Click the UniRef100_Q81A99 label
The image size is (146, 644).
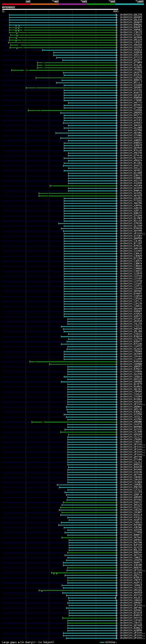(x=131, y=309)
